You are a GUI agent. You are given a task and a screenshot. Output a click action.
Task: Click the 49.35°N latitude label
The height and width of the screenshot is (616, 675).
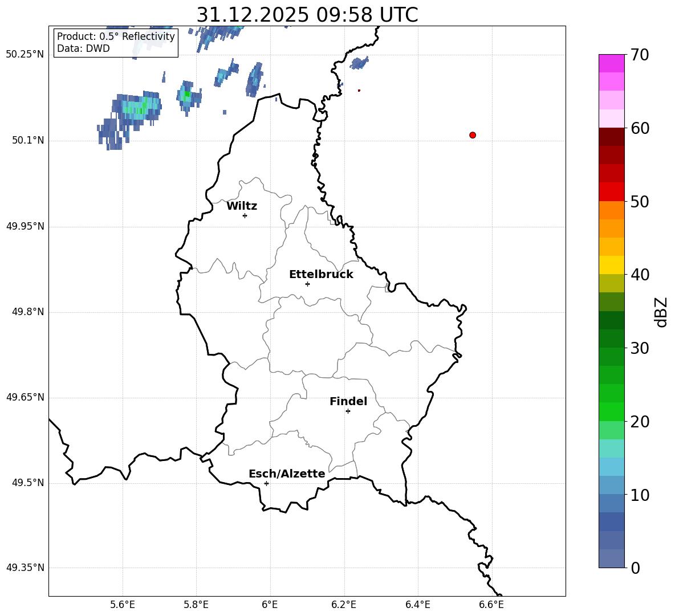click(x=25, y=568)
